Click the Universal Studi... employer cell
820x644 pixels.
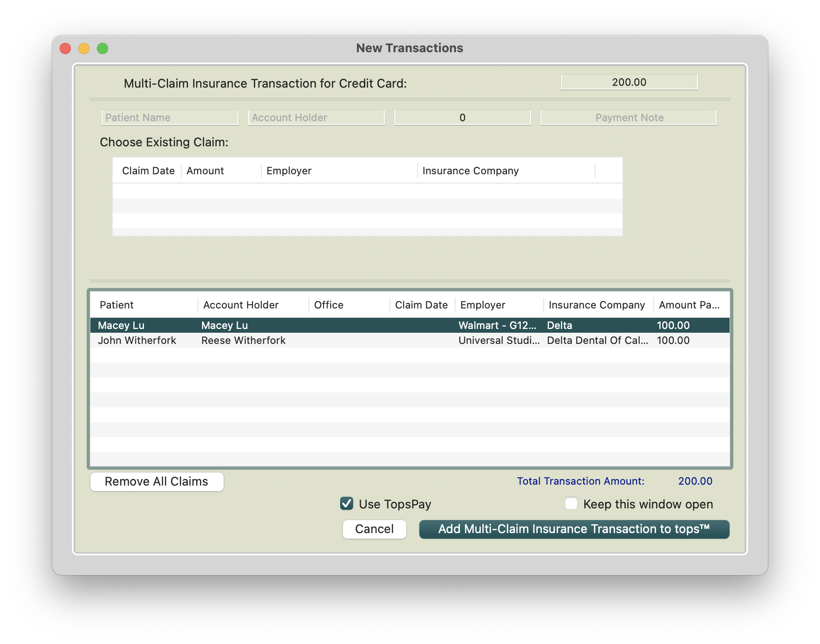point(499,340)
